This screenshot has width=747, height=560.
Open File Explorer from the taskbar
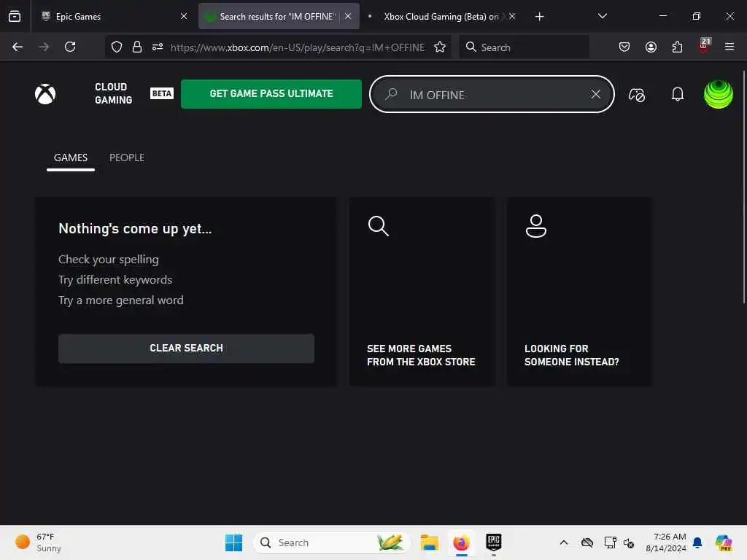click(429, 542)
